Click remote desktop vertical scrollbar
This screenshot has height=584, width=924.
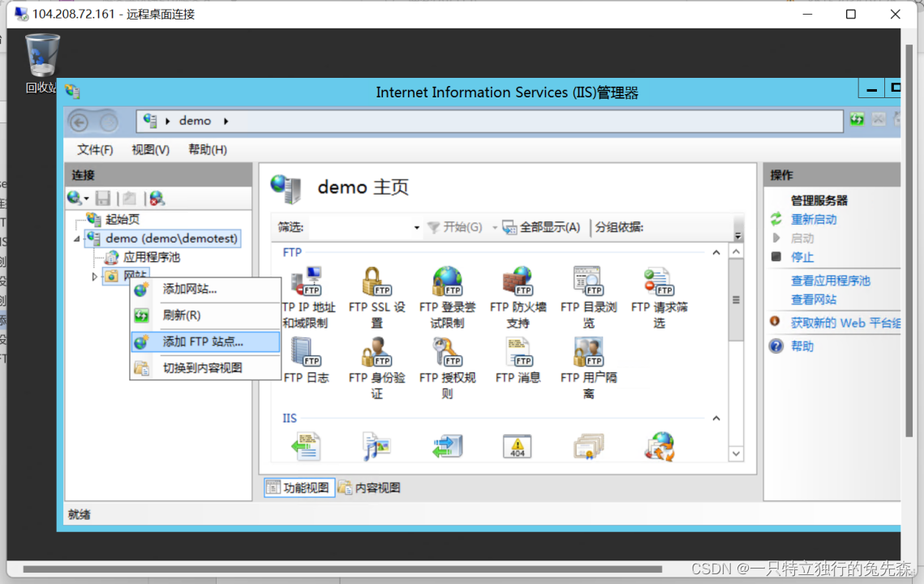(909, 240)
